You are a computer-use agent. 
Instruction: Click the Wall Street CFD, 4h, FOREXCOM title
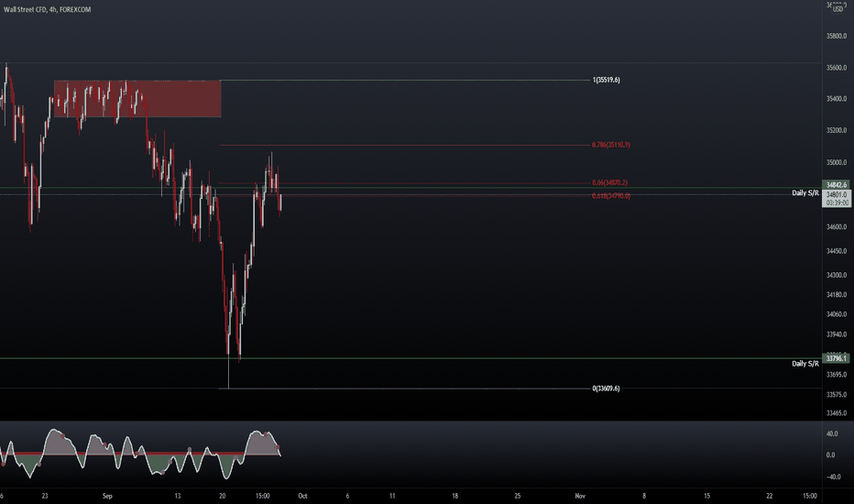coord(48,10)
